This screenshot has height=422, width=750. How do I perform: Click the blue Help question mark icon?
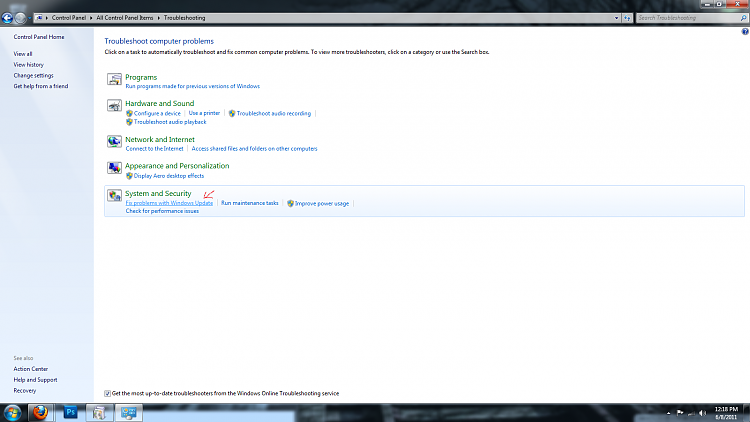tap(745, 32)
